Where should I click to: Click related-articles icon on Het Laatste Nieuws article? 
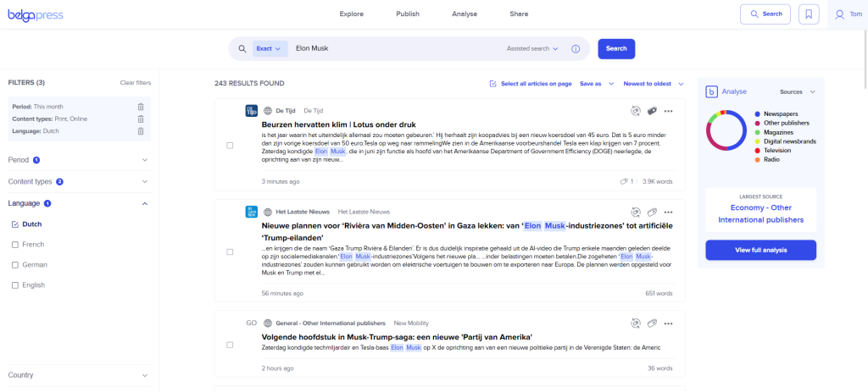click(635, 212)
